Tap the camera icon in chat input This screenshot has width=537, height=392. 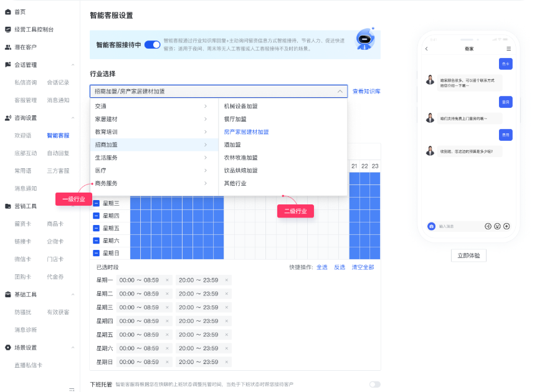[x=432, y=226]
